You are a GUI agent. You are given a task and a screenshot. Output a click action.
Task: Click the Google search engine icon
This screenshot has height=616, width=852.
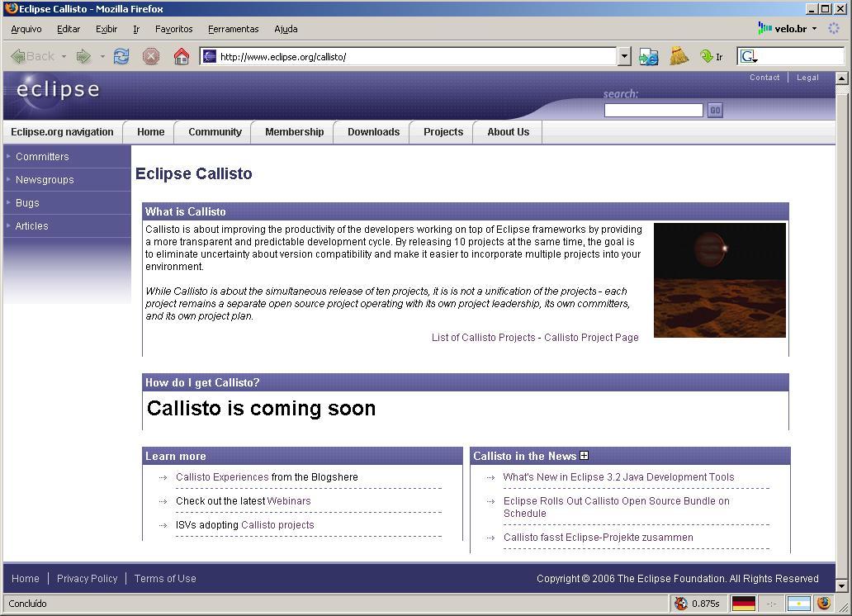[x=749, y=56]
